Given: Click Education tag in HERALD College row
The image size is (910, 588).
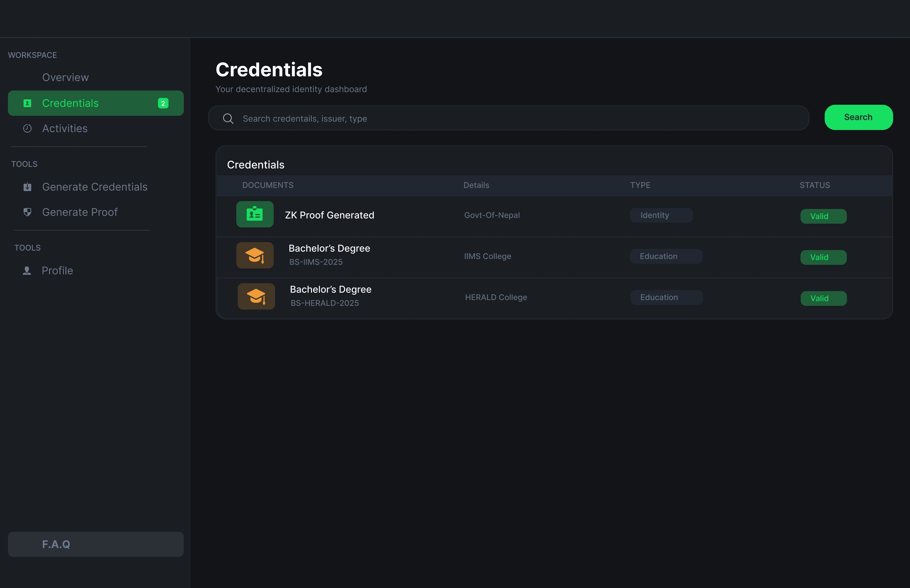Looking at the screenshot, I should [x=666, y=297].
